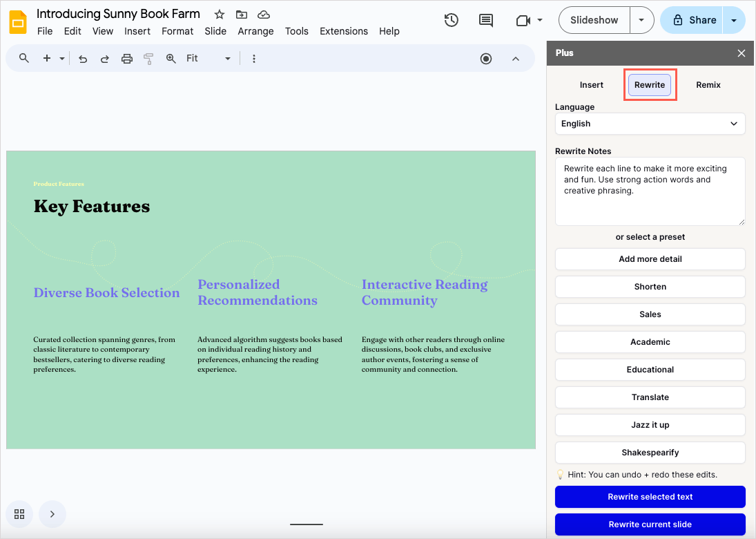Check the cloud save status icon
The width and height of the screenshot is (756, 539).
tap(264, 15)
